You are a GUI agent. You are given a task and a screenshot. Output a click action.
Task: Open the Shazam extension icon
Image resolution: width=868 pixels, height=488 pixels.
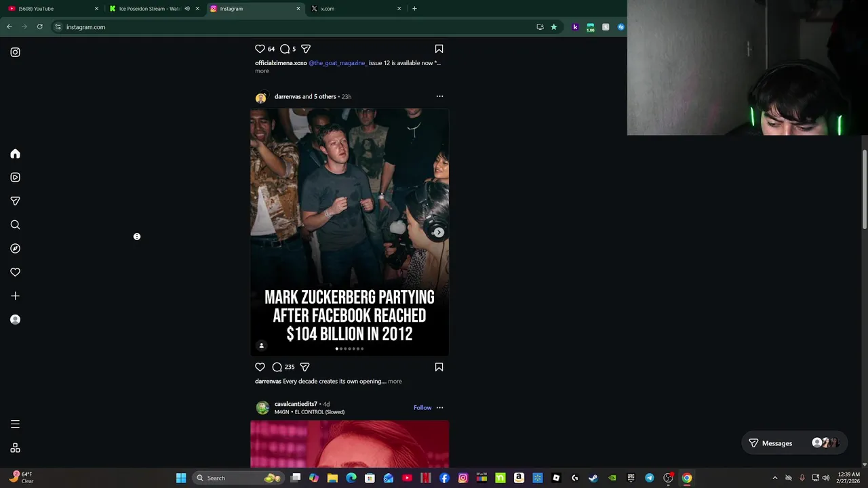click(620, 27)
